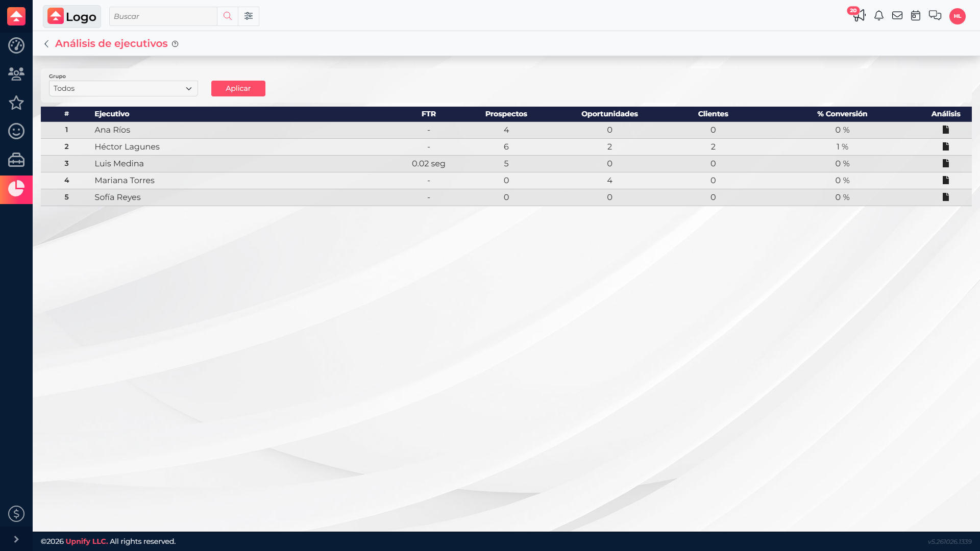
Task: Click the version number v5.261026.1339
Action: click(949, 542)
